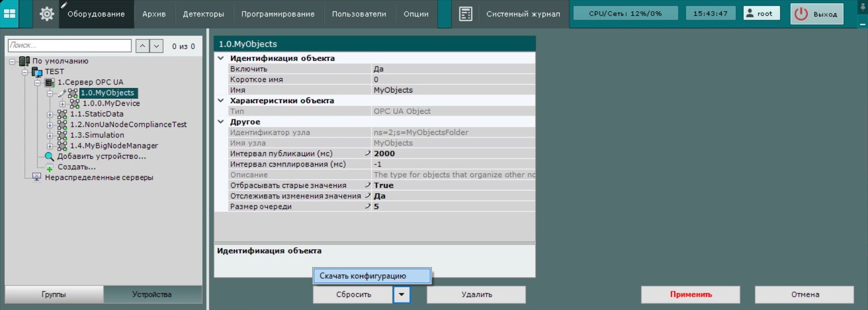Open the system journal log icon
The height and width of the screenshot is (310, 868).
click(465, 14)
